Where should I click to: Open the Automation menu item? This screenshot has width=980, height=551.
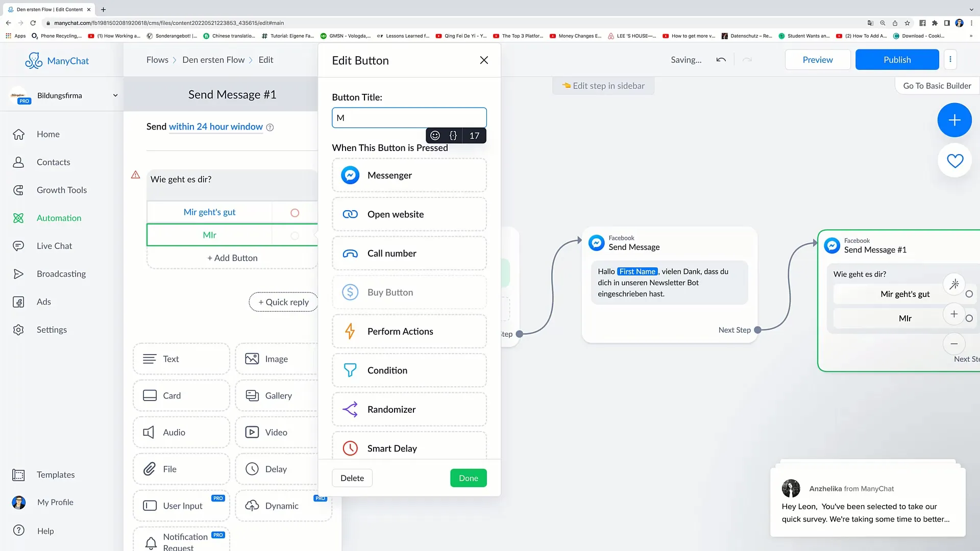59,217
